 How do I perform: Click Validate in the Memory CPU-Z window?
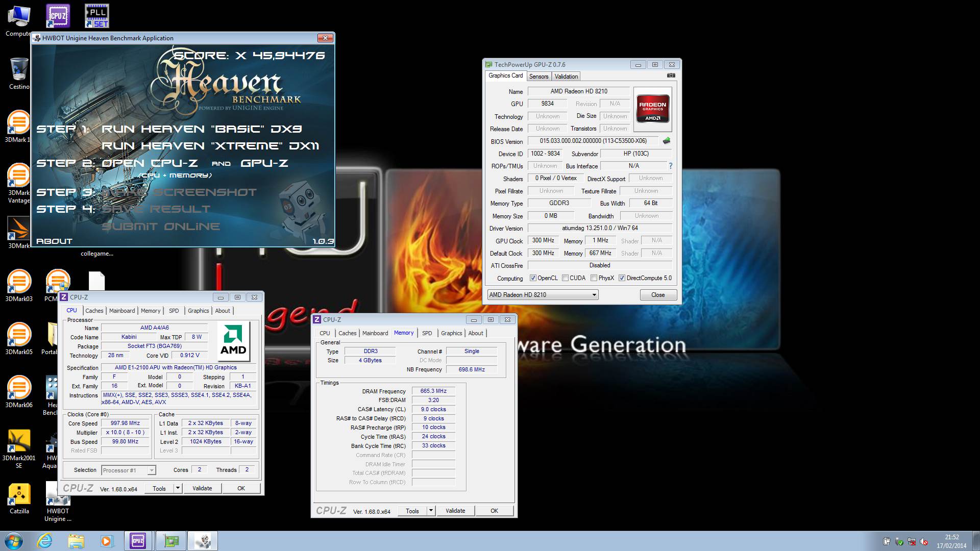455,511
